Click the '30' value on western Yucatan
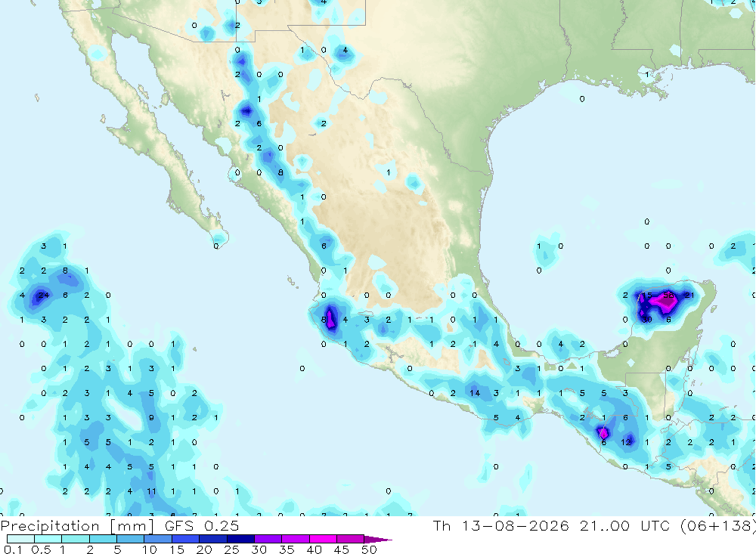The height and width of the screenshot is (554, 756). (647, 320)
